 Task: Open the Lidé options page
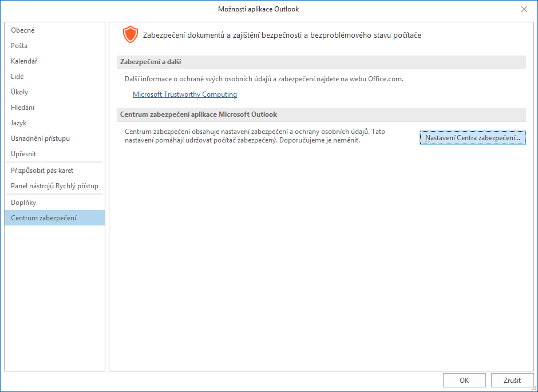(54, 77)
